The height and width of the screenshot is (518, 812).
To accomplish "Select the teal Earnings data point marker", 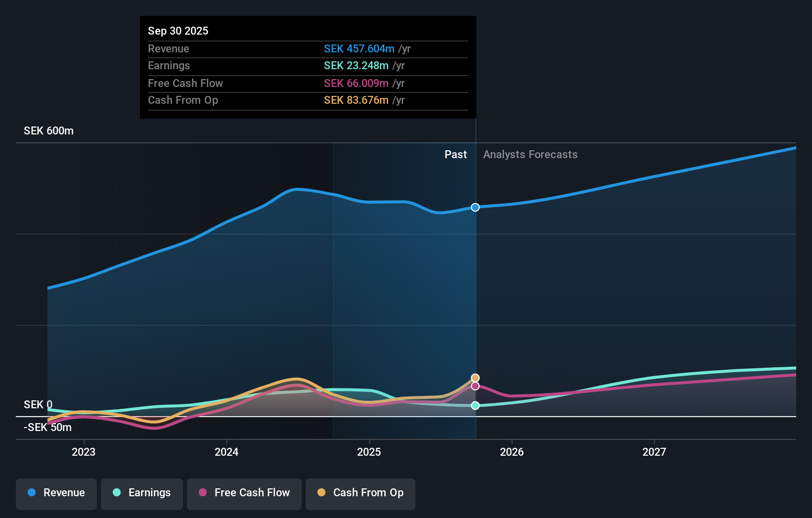I will point(475,405).
